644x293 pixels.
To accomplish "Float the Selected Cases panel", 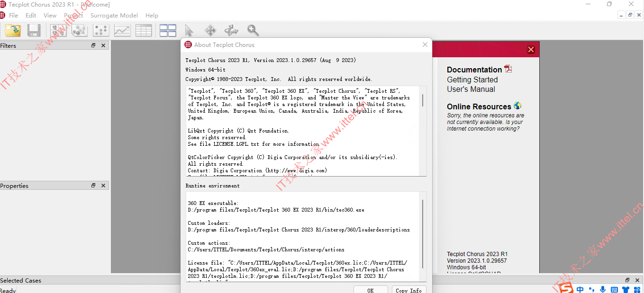I will [x=627, y=280].
